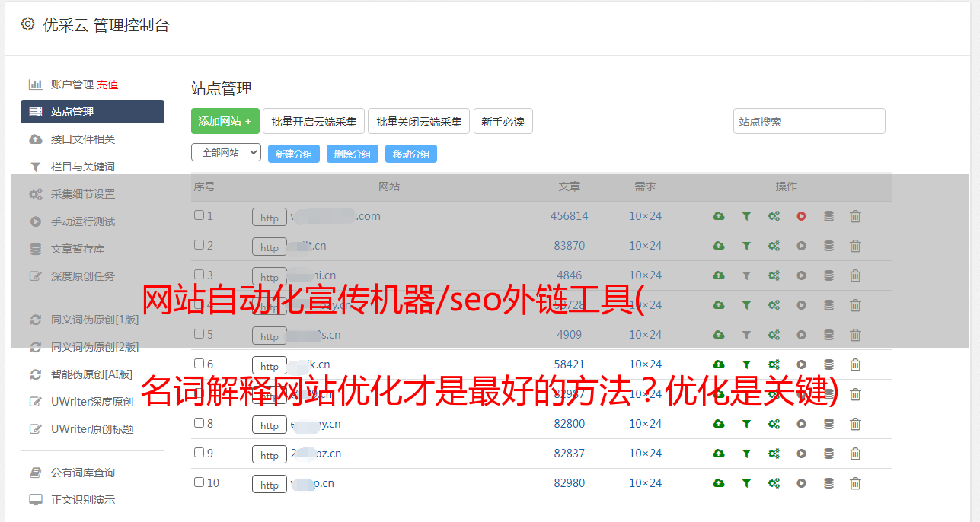Click the database icon in the 82980 row
Viewport: 980px width, 522px height.
(828, 483)
